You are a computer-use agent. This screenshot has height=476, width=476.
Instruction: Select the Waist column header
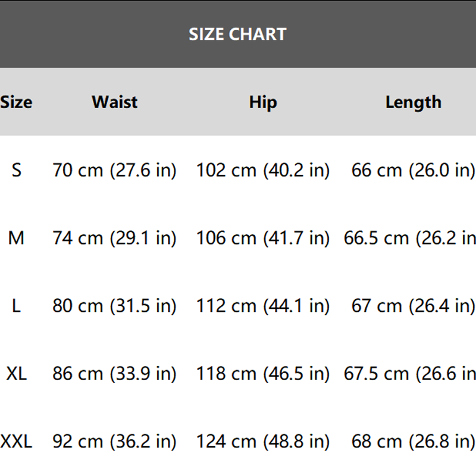114,102
